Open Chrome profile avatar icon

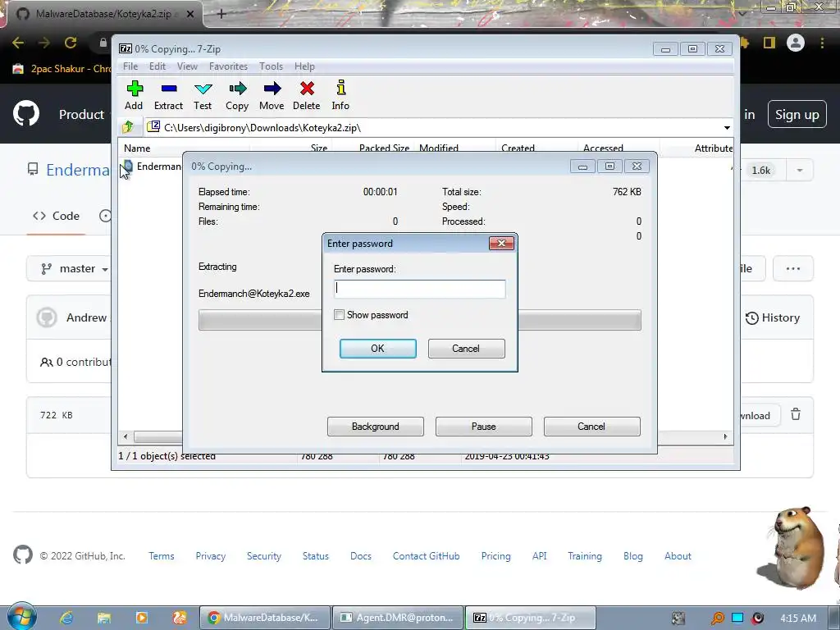[x=795, y=43]
